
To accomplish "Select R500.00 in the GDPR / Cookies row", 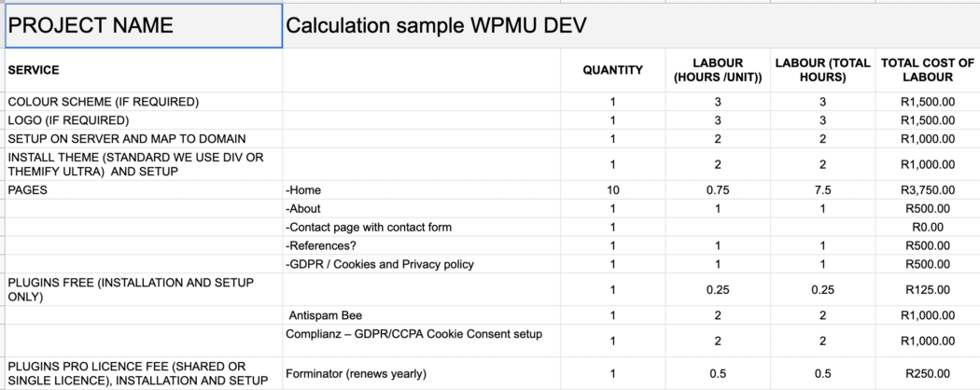I will pyautogui.click(x=928, y=264).
